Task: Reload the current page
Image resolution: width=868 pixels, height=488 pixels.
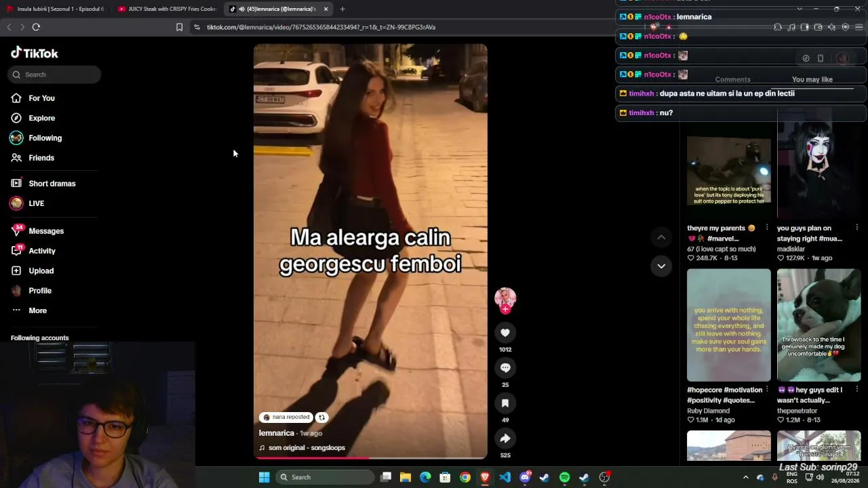Action: pos(36,27)
